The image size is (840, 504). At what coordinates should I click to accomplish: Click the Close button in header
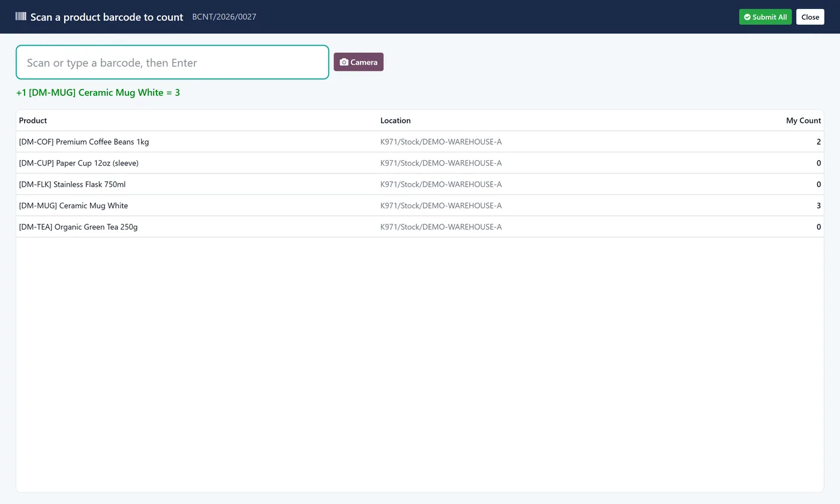810,17
